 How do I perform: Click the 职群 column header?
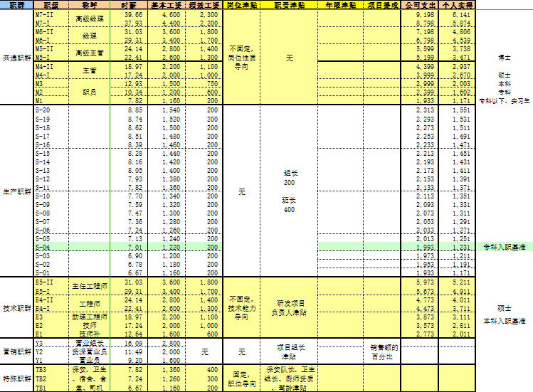click(16, 5)
